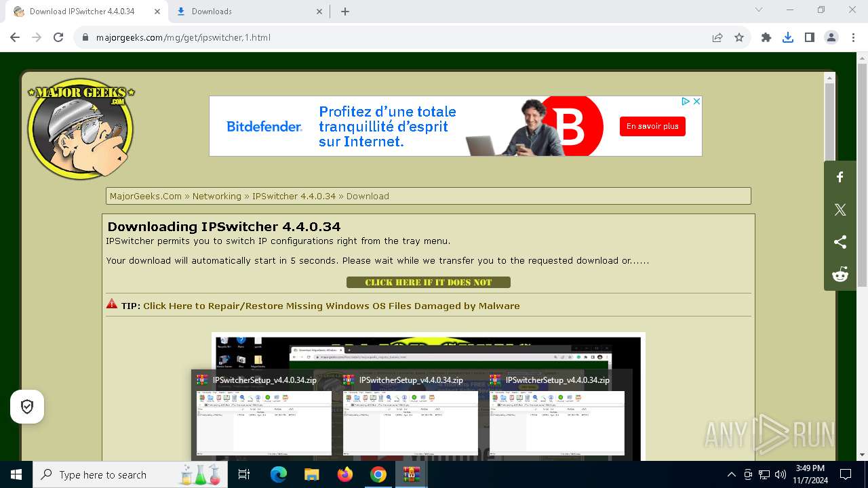
Task: Open the Windows Start menu
Action: [16, 474]
